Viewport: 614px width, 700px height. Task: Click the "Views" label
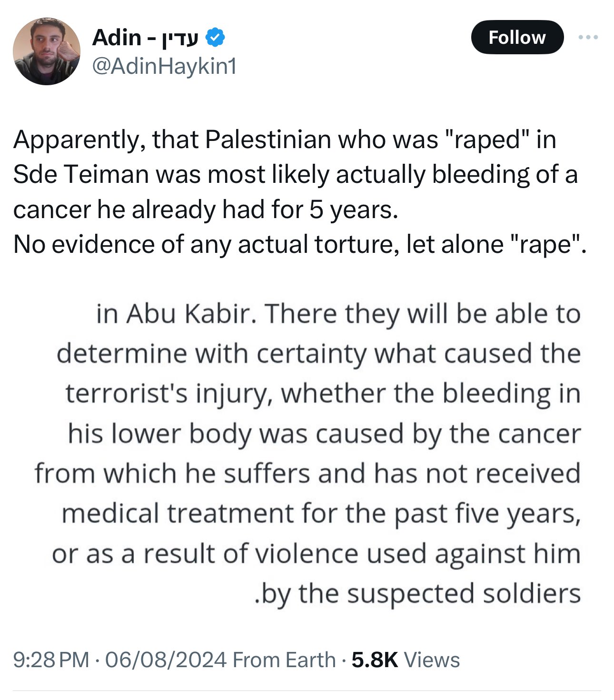click(x=432, y=660)
